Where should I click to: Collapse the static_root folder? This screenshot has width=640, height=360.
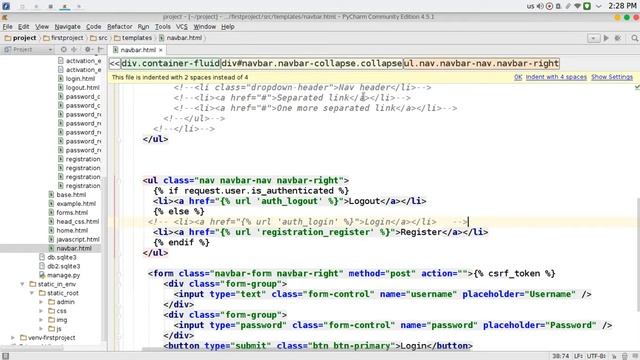31,293
